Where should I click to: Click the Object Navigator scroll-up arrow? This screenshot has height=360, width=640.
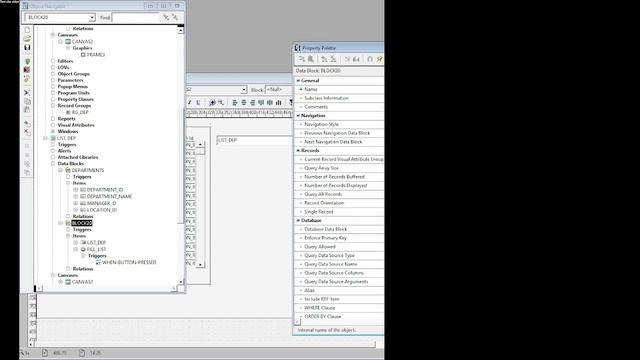[x=181, y=31]
